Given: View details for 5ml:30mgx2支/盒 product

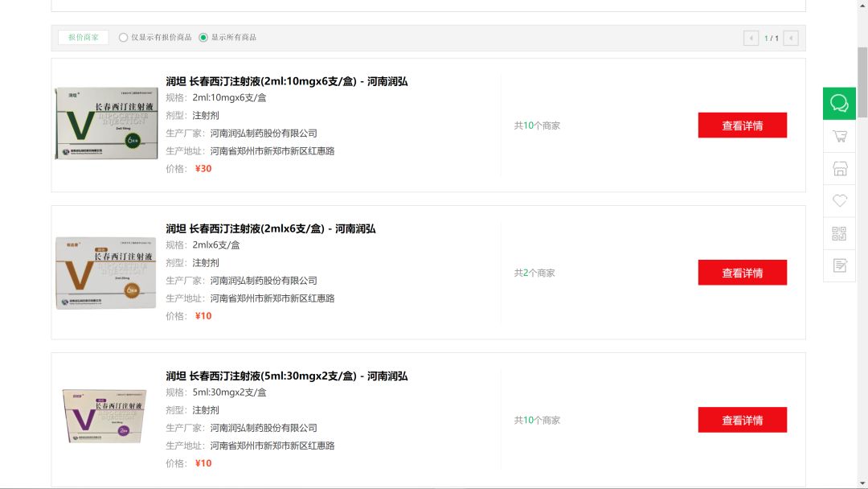Looking at the screenshot, I should tap(742, 420).
